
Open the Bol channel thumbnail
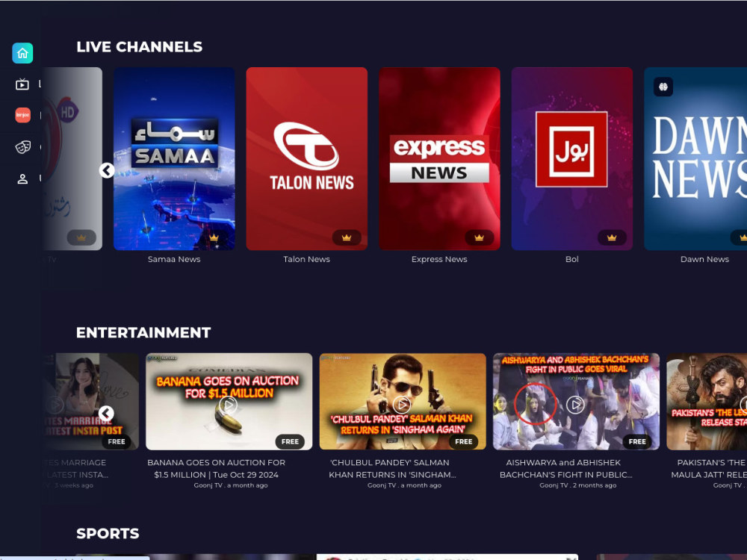click(572, 158)
